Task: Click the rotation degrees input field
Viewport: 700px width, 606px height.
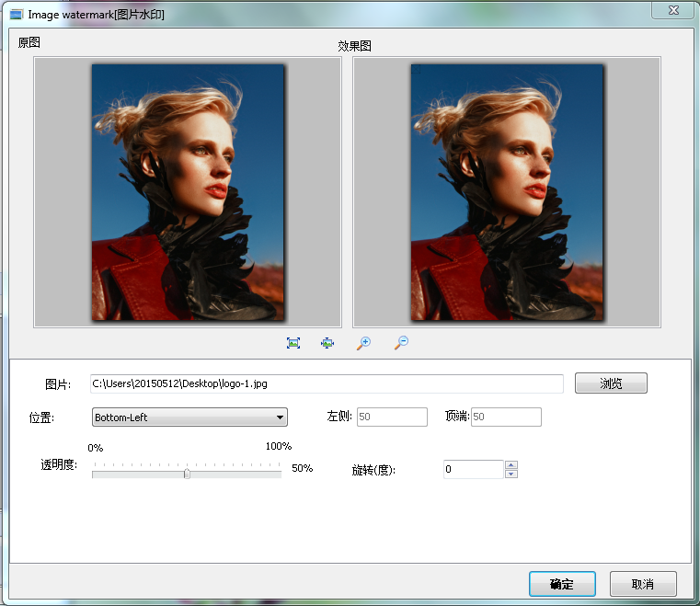Action: [x=473, y=469]
